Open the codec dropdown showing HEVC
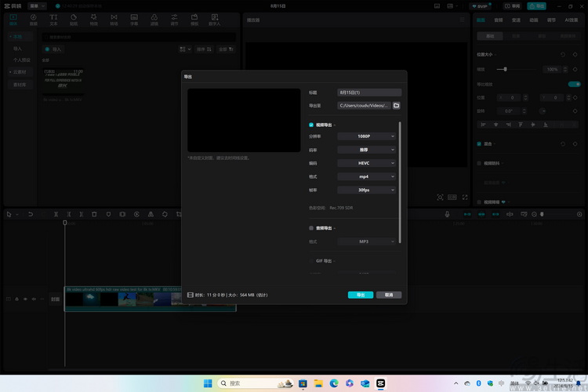Viewport: 588px width, 392px height. tap(367, 162)
